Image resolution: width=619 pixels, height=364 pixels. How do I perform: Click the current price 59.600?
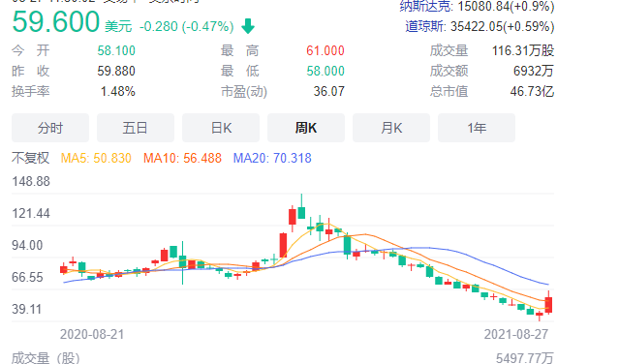[x=55, y=21]
